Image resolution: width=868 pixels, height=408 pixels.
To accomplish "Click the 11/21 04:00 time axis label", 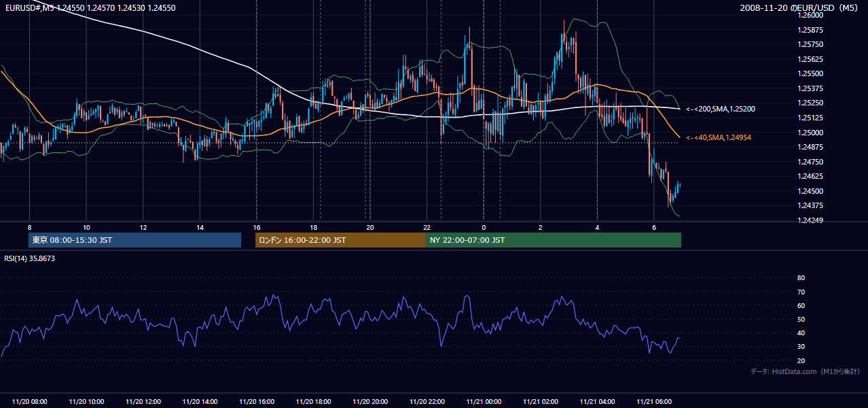I will [x=597, y=402].
